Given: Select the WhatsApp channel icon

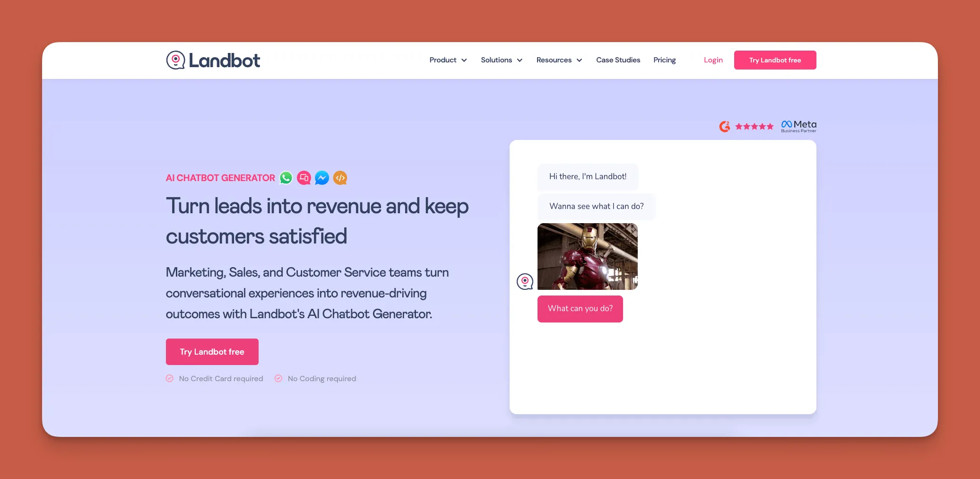Looking at the screenshot, I should 286,178.
